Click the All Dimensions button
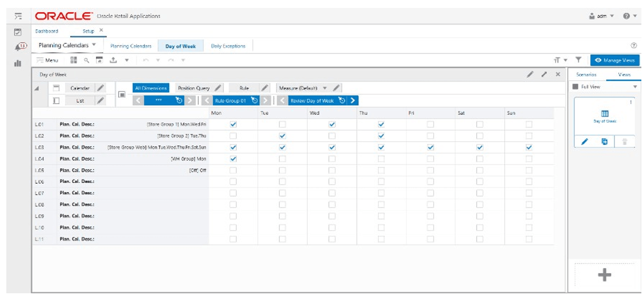The height and width of the screenshot is (298, 644). pos(151,88)
